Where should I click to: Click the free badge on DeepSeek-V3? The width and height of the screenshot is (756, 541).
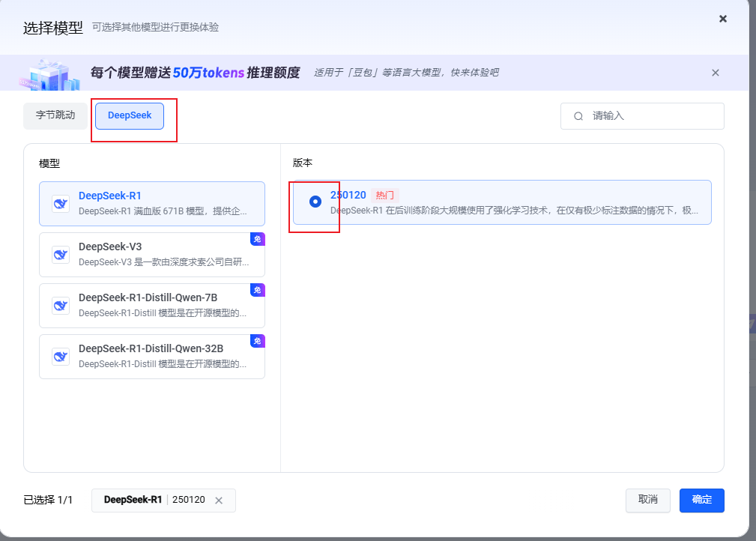[257, 239]
